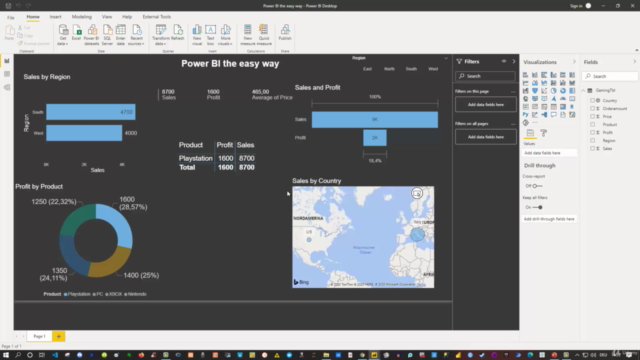Select the pie chart visualization
Image resolution: width=640 pixels, height=360 pixels.
(x=553, y=91)
